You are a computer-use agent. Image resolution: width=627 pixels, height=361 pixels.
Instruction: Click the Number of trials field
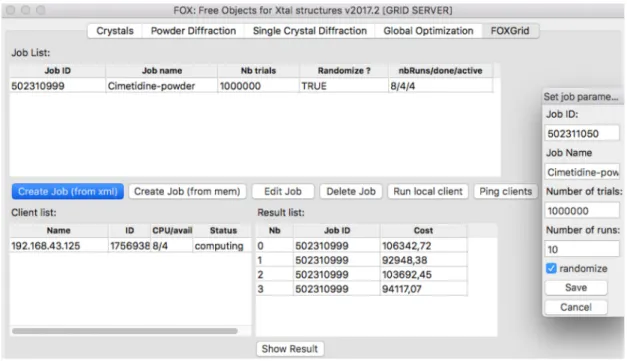click(x=582, y=211)
